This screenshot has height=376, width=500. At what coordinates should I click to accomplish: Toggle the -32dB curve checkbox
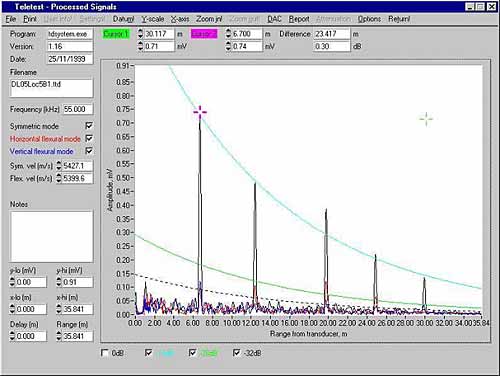coord(237,353)
